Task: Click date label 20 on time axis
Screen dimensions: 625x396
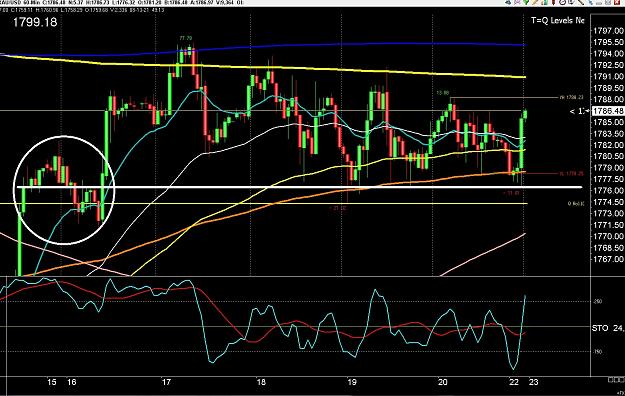Action: coord(442,382)
